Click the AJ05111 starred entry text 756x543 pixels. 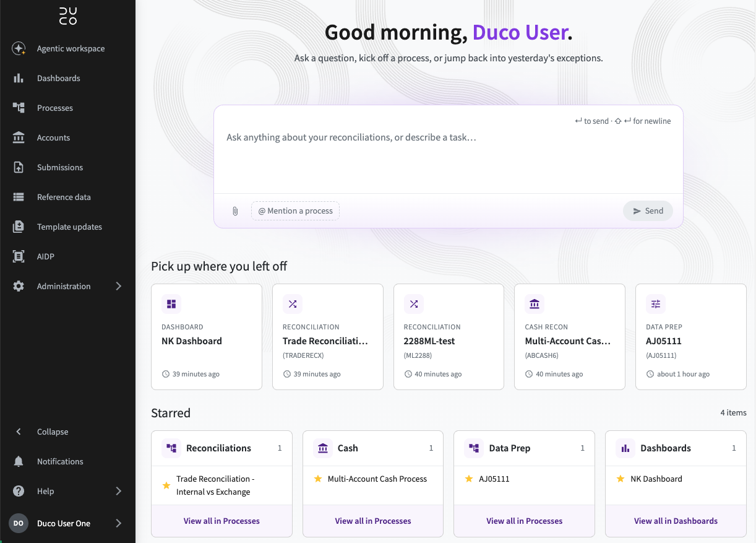pyautogui.click(x=494, y=479)
